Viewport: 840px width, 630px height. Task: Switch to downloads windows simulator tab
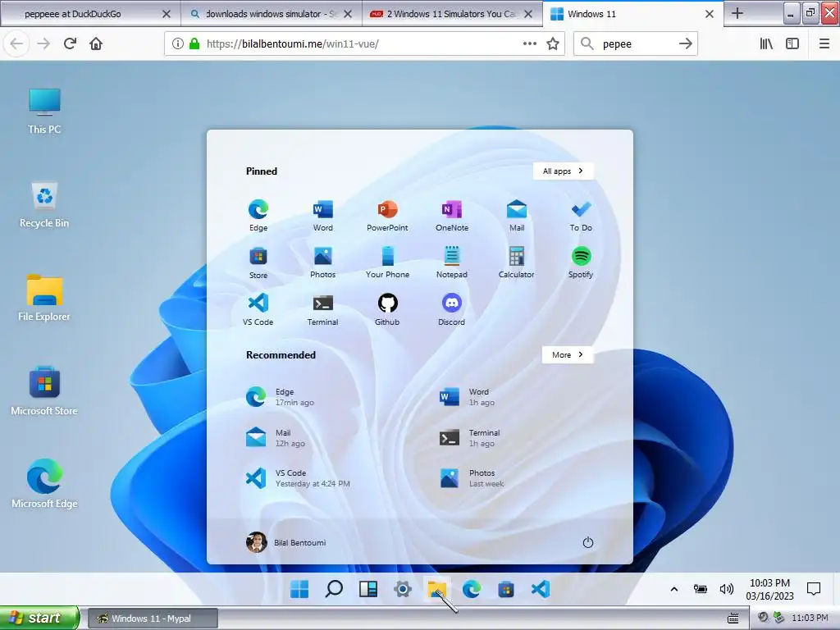(x=271, y=14)
